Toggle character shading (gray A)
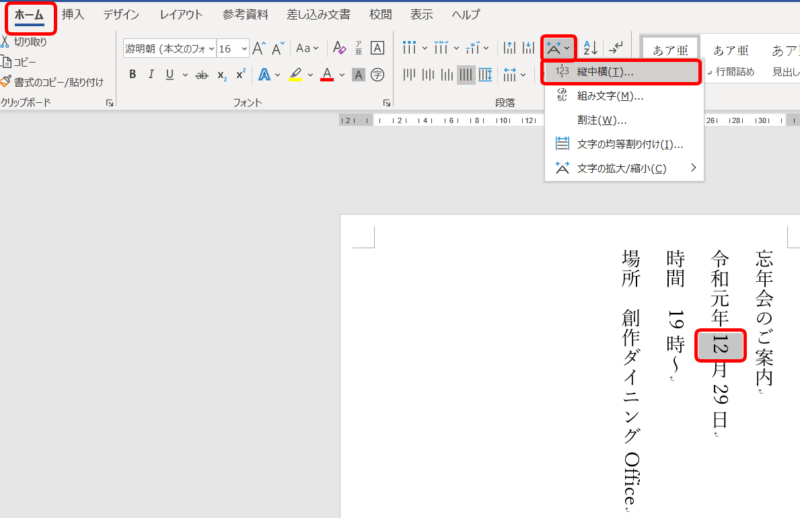The width and height of the screenshot is (800, 518). 359,75
